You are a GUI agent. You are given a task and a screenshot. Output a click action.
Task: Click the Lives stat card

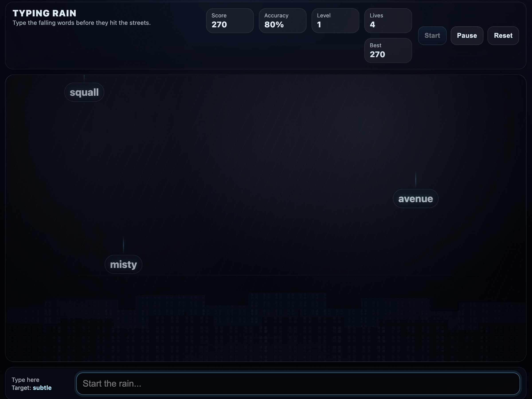click(388, 21)
